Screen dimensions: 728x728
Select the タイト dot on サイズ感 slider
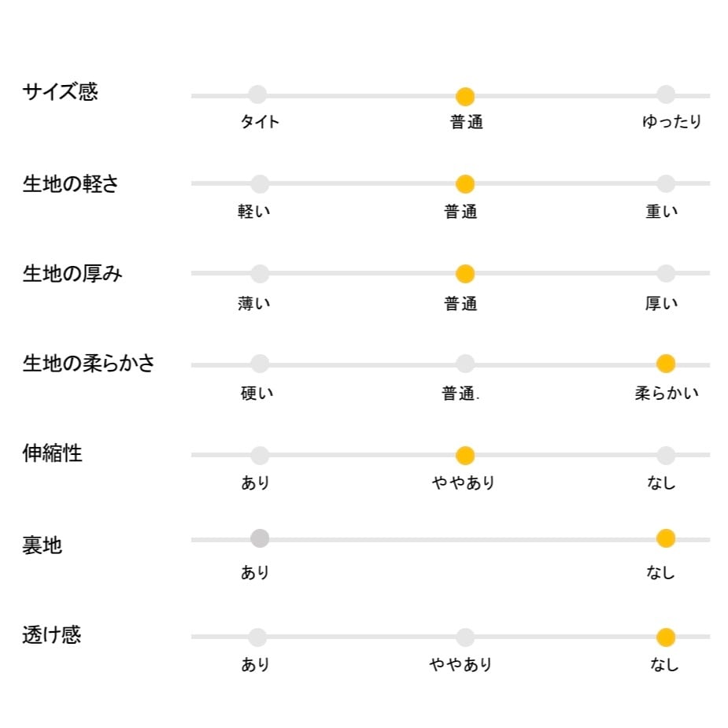point(257,95)
